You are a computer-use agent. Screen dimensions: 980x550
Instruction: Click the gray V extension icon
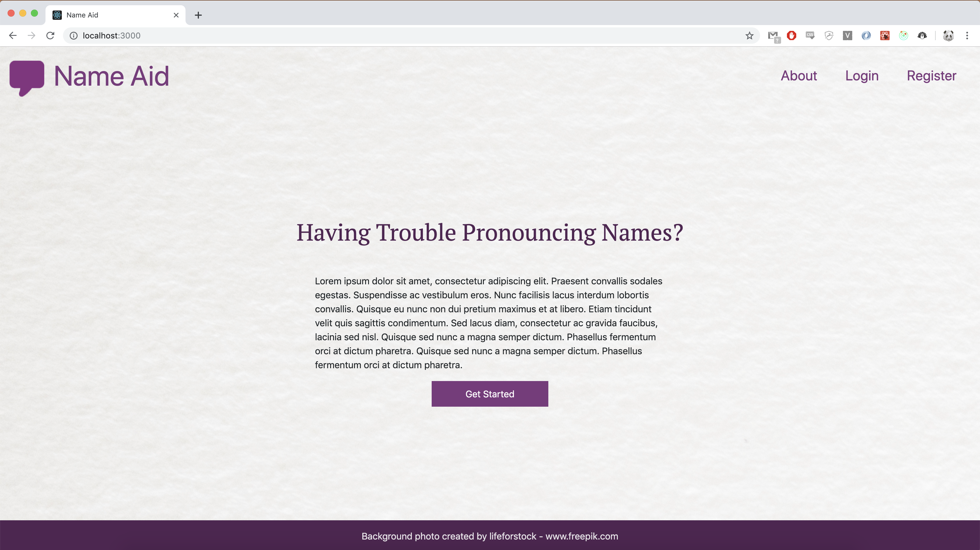847,36
